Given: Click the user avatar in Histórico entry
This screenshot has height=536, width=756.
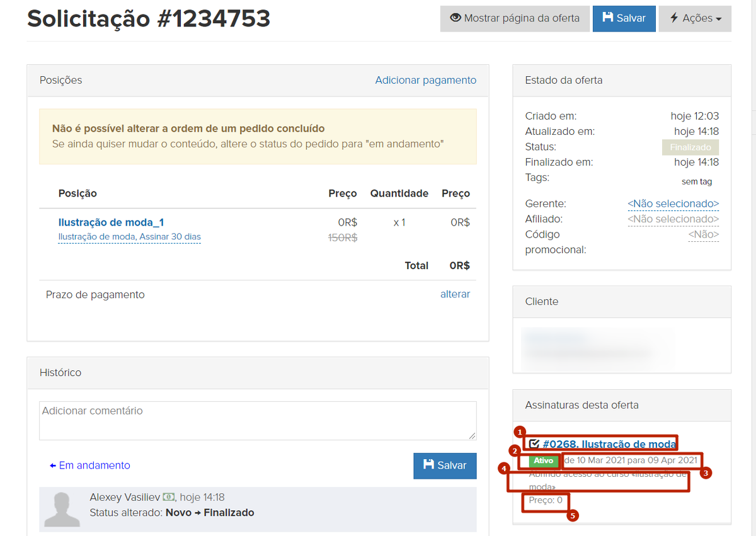Looking at the screenshot, I should (62, 509).
